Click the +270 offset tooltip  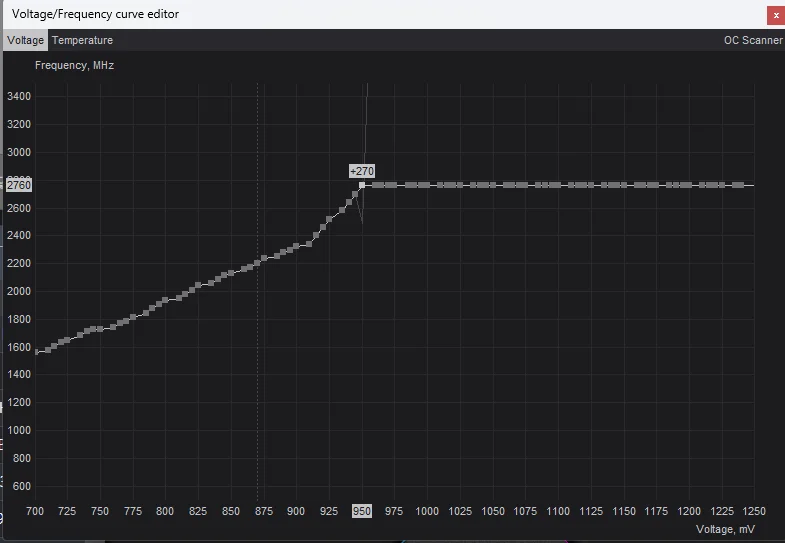(362, 171)
